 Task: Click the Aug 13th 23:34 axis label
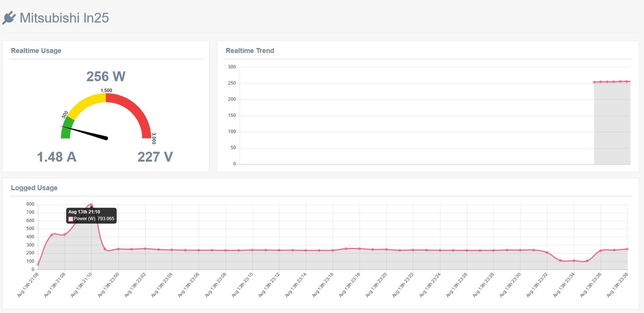564,285
